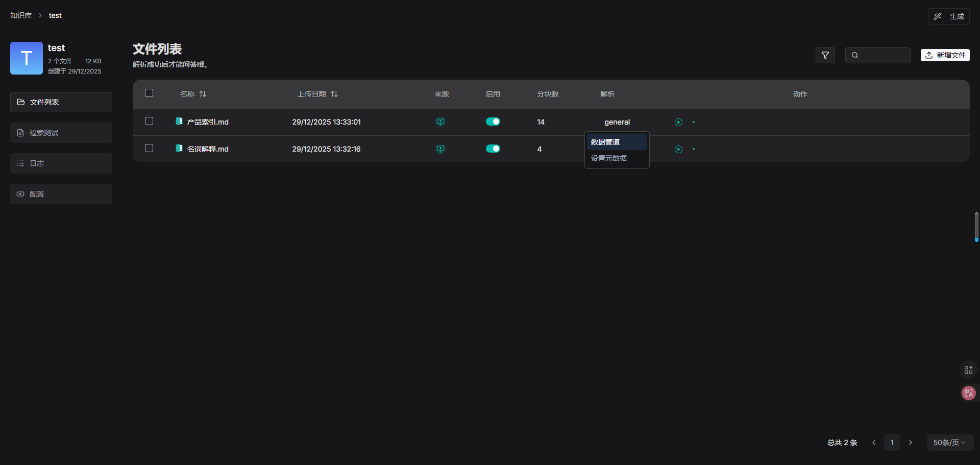Sort files by the 名称 column arrows

tap(203, 94)
